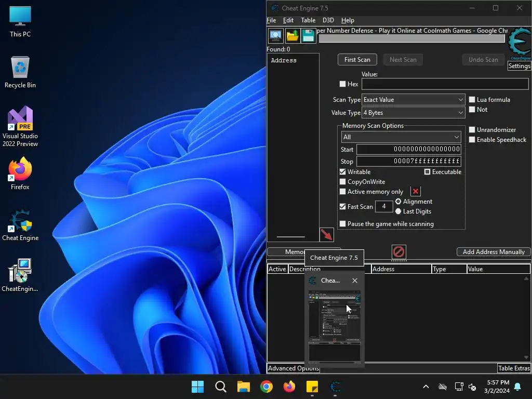This screenshot has height=399, width=532.
Task: Enable CopyOnWrite checkbox
Action: point(342,181)
